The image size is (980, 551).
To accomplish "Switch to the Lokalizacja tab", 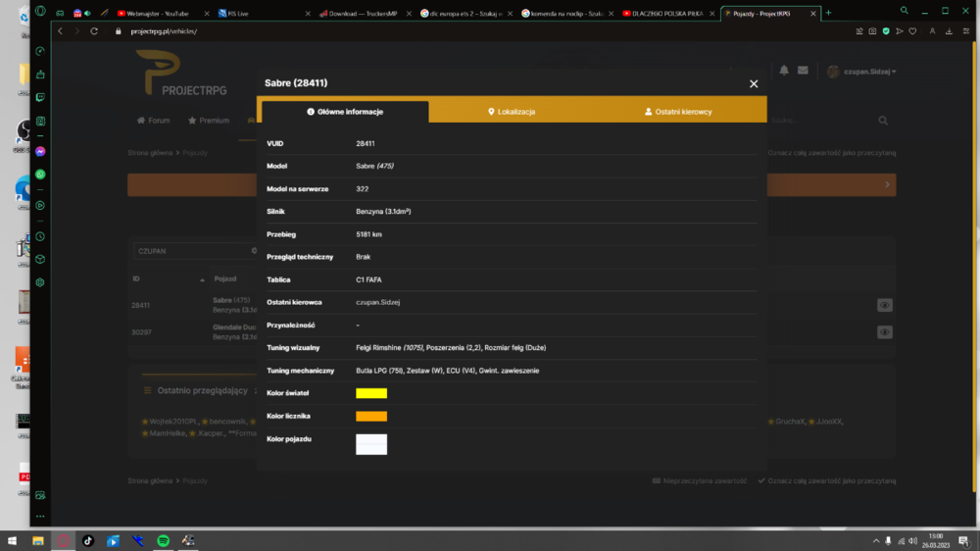I will [x=512, y=112].
